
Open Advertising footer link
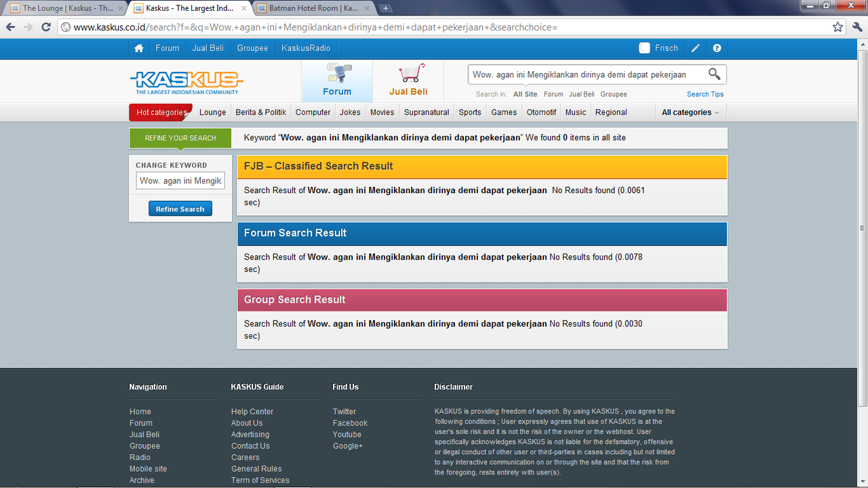coord(250,434)
